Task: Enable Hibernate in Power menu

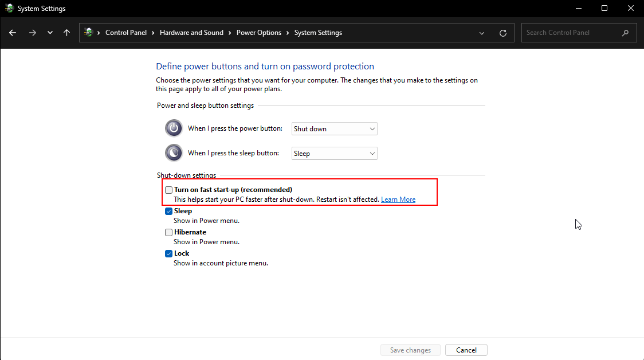Action: point(168,232)
